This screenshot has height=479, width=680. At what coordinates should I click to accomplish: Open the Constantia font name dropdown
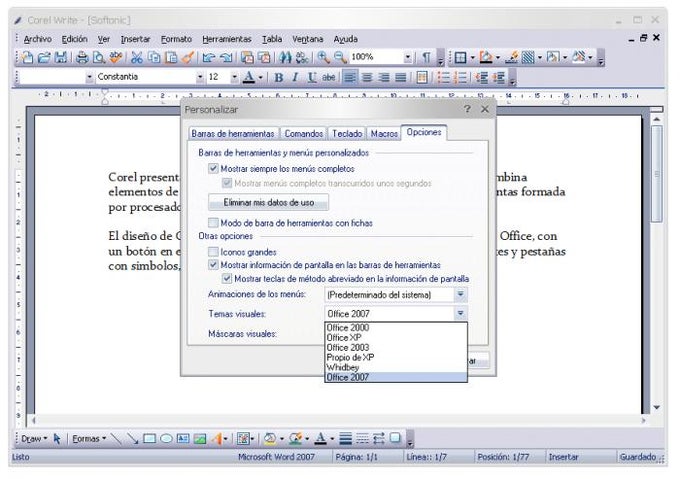click(x=199, y=77)
